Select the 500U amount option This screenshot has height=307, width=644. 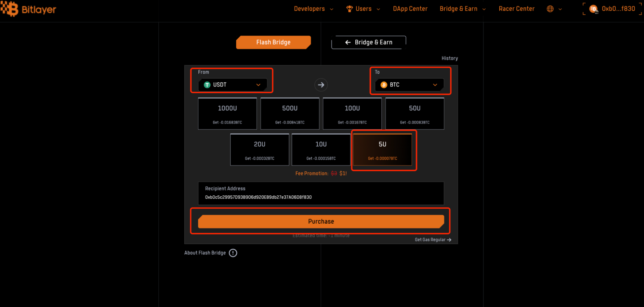pos(290,114)
